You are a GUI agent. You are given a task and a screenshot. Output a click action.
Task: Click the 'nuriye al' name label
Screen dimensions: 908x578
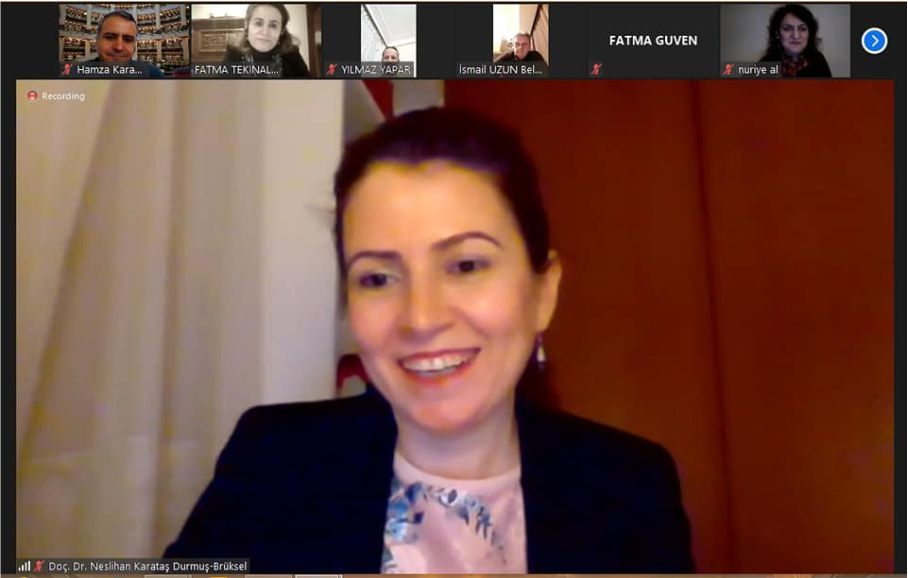coord(758,69)
